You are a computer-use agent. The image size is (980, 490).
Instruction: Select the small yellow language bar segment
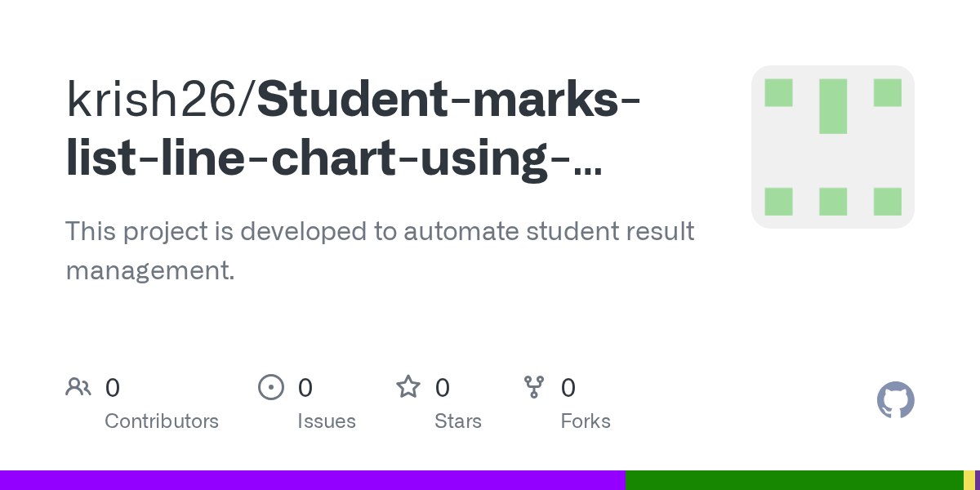[969, 480]
